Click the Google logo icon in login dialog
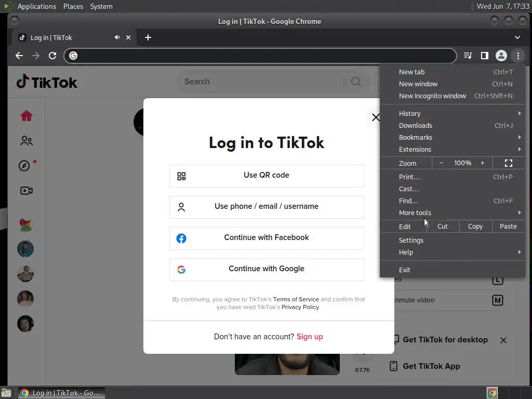This screenshot has width=532, height=399. [x=181, y=270]
